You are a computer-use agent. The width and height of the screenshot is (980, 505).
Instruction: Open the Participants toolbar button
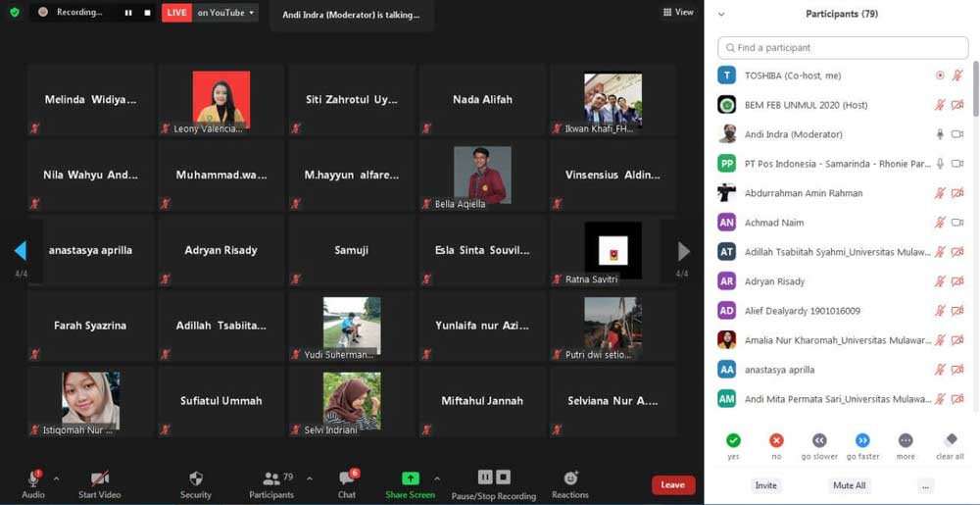tap(271, 483)
